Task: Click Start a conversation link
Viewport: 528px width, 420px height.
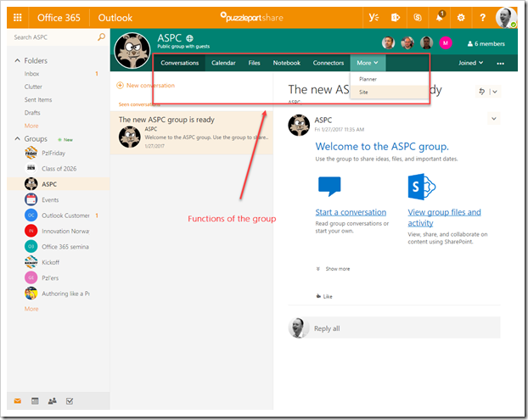Action: pos(351,212)
